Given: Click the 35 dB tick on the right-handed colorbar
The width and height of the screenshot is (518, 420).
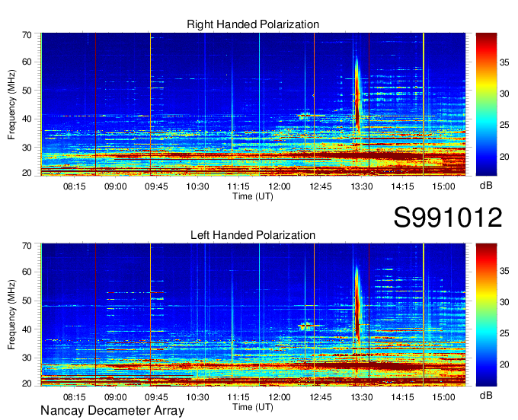Looking at the screenshot, I should tap(504, 62).
